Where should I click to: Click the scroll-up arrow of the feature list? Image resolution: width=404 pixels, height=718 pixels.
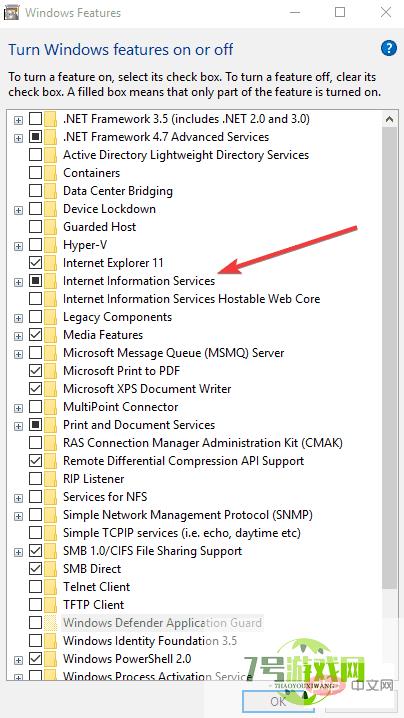point(390,120)
